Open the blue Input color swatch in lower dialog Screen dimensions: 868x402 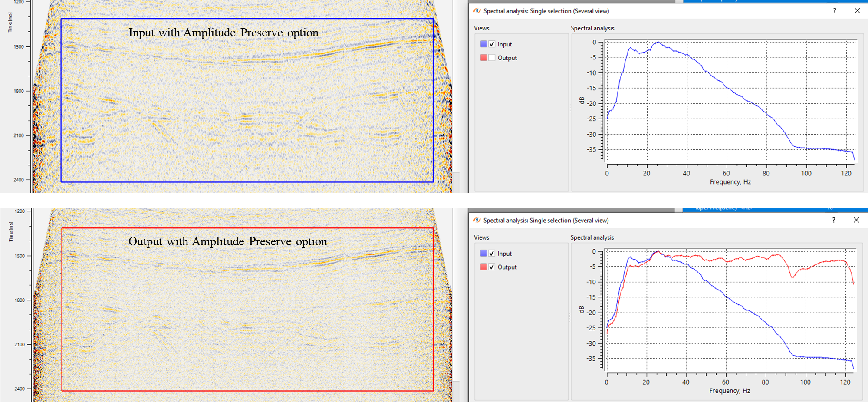483,254
